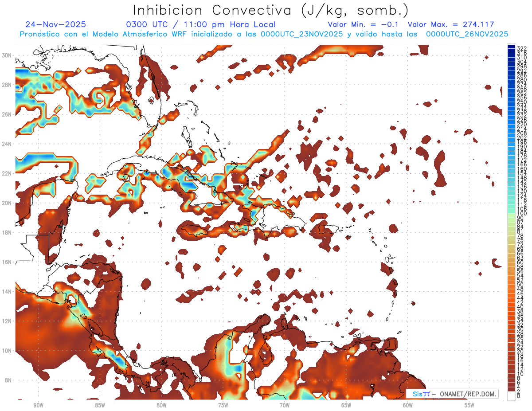Click the '18N' latitude label

pyautogui.click(x=7, y=232)
